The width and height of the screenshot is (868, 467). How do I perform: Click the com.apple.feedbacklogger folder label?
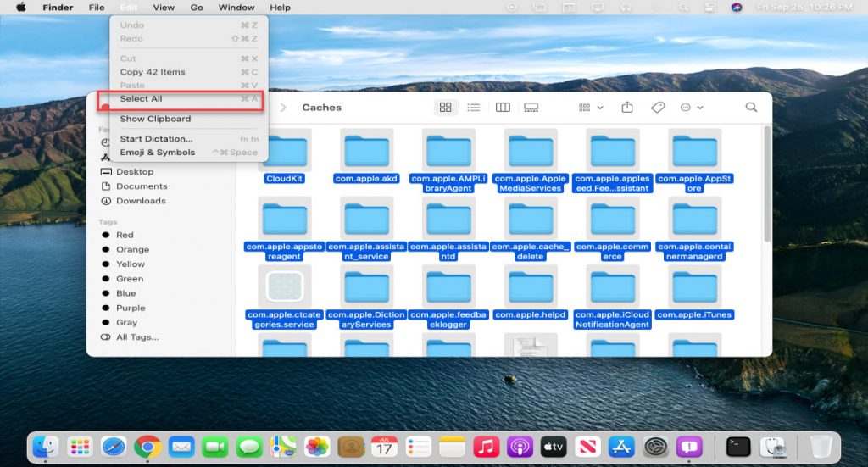(x=448, y=320)
